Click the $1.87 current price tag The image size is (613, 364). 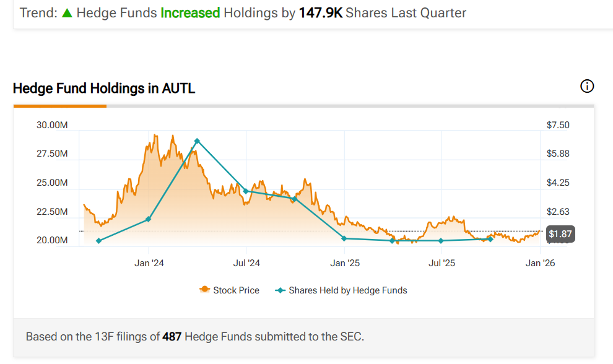(559, 234)
